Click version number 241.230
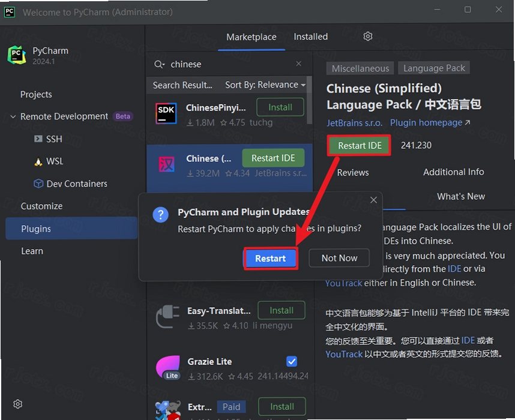 (x=416, y=145)
